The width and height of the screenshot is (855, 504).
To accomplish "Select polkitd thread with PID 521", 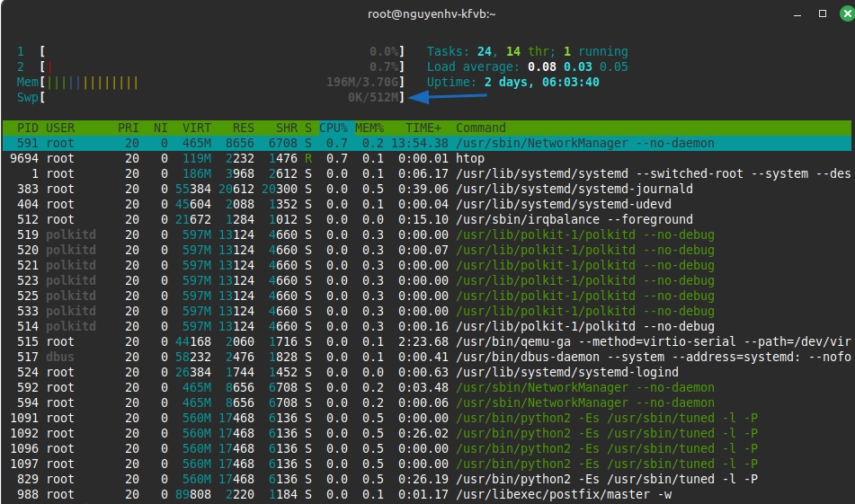I will point(426,265).
